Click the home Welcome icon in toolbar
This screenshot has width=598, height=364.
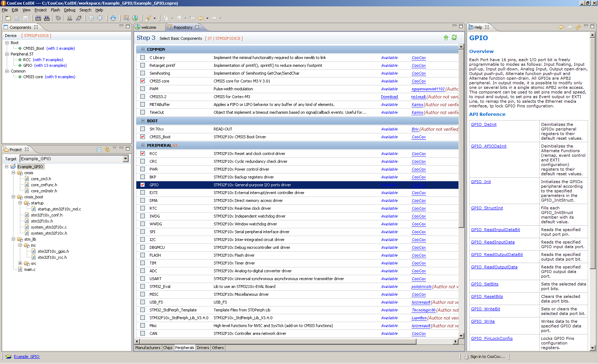[x=113, y=18]
